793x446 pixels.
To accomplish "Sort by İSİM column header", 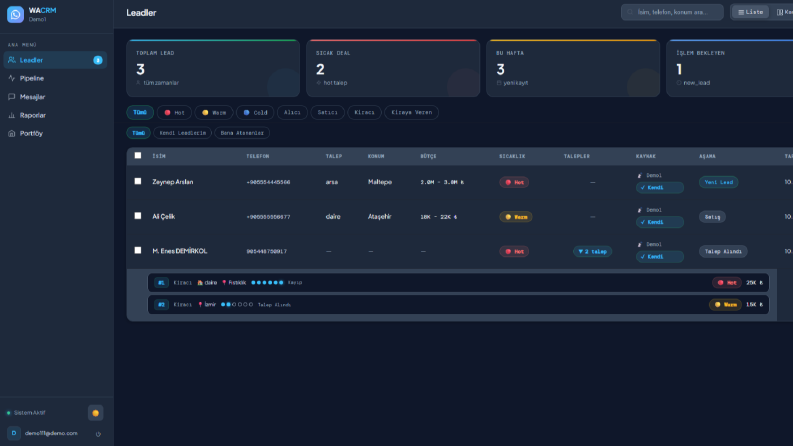I will [x=159, y=156].
